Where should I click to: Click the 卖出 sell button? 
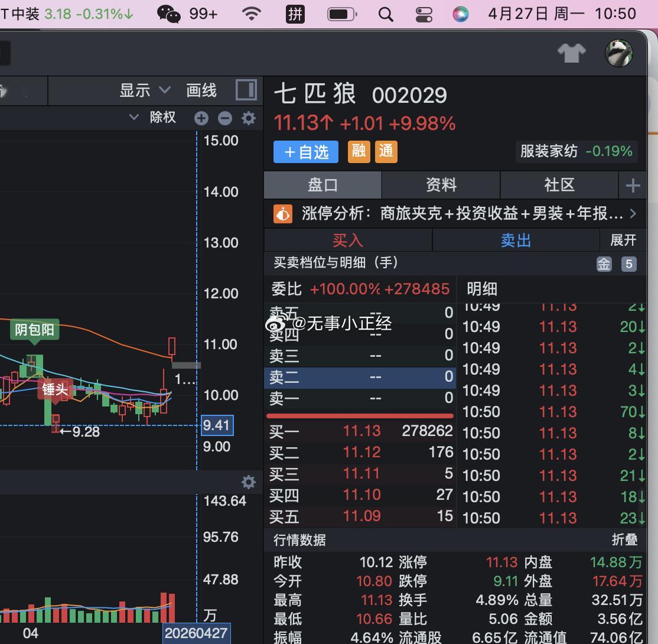tap(516, 240)
